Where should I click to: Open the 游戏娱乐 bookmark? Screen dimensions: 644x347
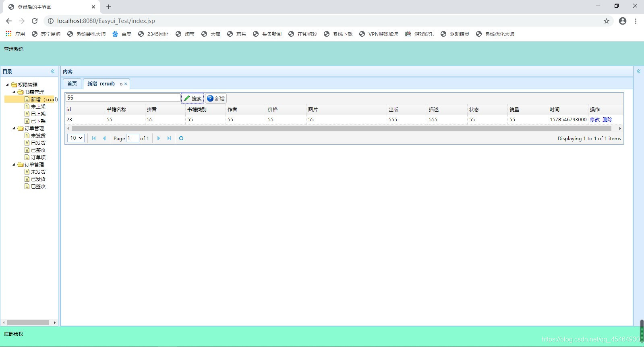point(419,34)
